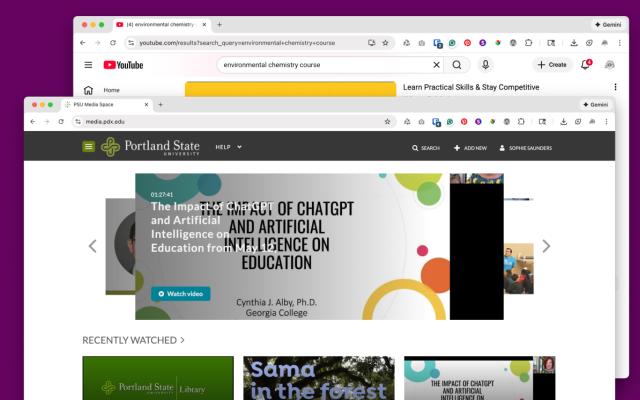Select the environmental chemistry YouTube tab
Screen dimensions: 640x400
[x=161, y=25]
